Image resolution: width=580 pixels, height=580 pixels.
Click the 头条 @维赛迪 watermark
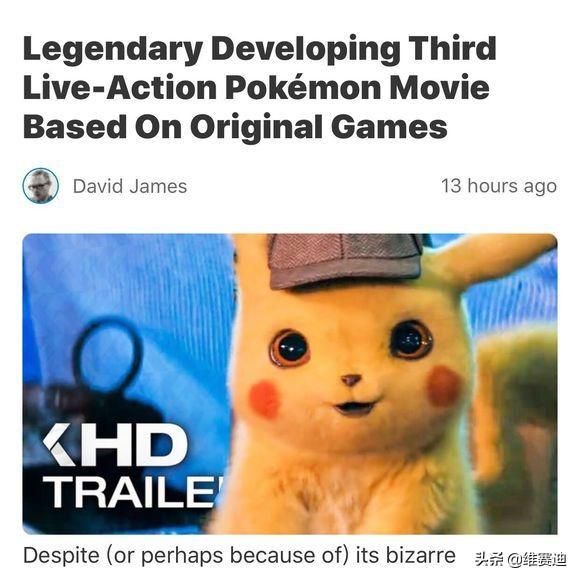[x=521, y=560]
